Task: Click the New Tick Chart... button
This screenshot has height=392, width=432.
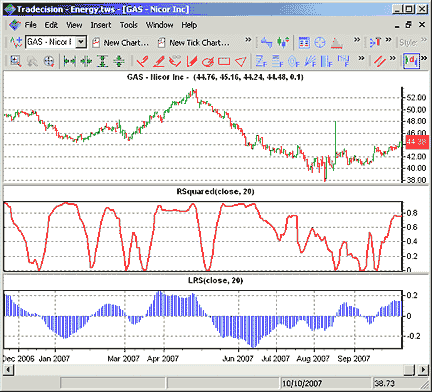Action: 194,43
